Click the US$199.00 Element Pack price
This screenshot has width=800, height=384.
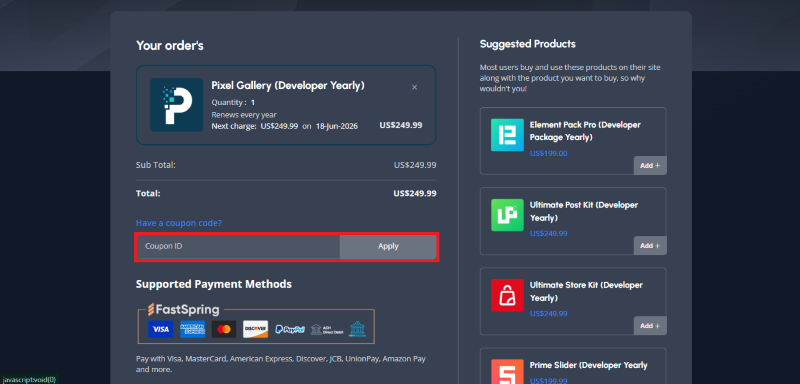(x=548, y=153)
